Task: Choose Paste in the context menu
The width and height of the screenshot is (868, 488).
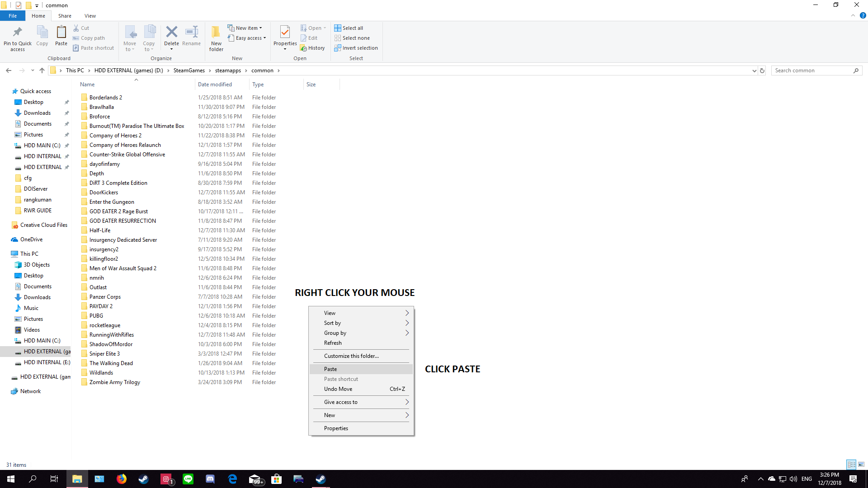Action: [x=330, y=369]
